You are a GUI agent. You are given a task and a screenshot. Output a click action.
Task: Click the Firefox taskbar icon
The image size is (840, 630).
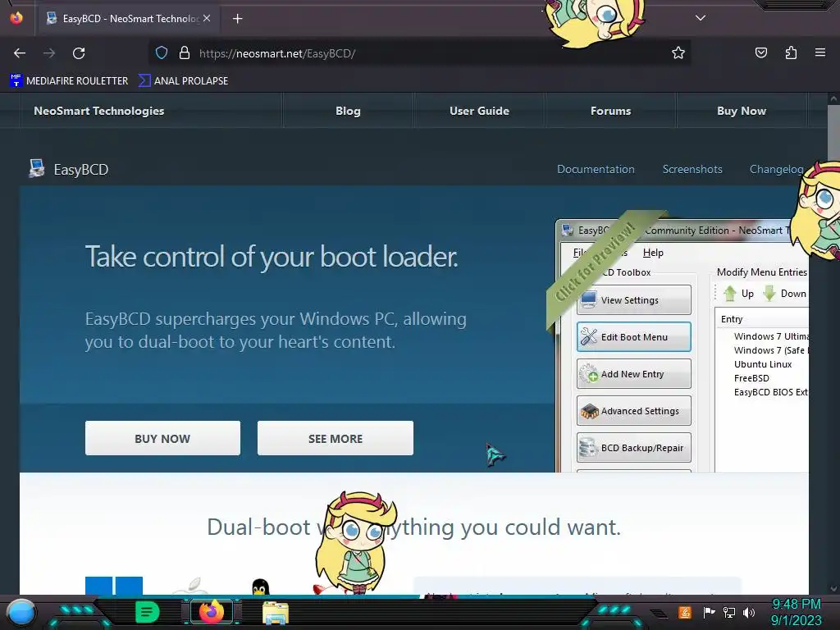[211, 612]
